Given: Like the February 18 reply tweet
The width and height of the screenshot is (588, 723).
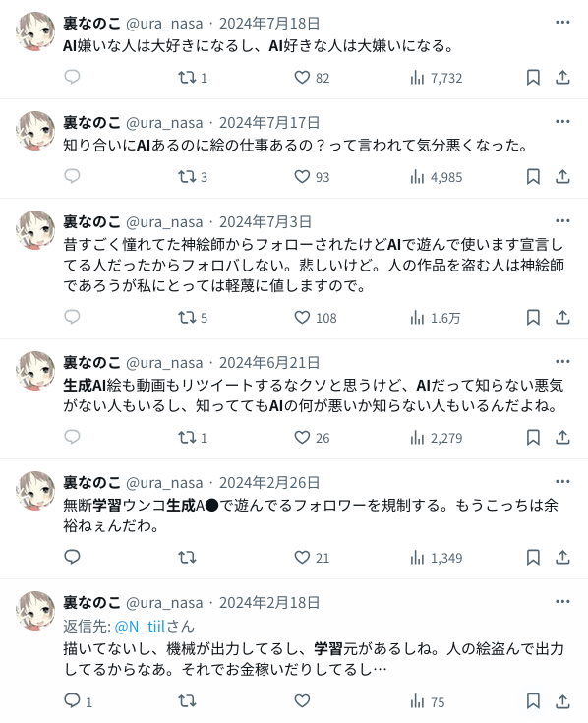Looking at the screenshot, I should 302,701.
